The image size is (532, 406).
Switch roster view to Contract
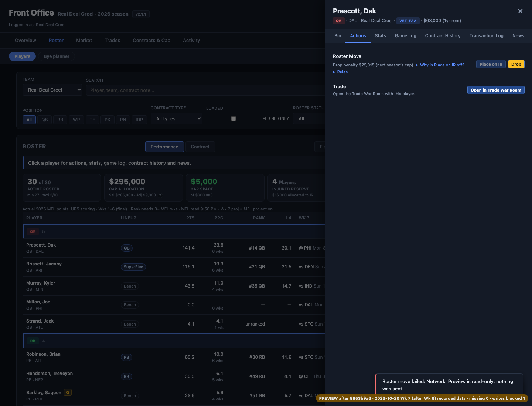200,147
